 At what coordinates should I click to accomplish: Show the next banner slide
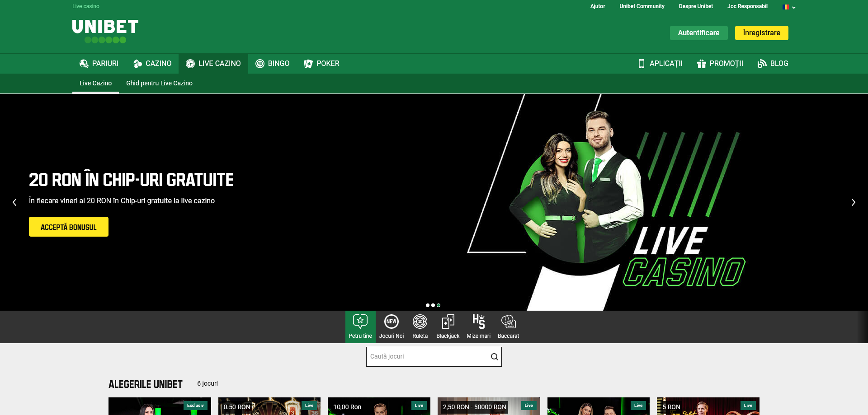pos(853,202)
